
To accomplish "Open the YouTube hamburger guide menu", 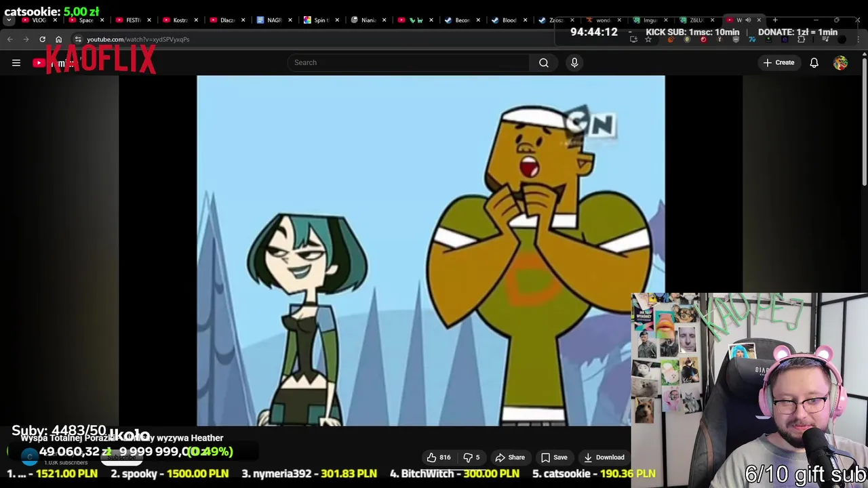I will (16, 63).
